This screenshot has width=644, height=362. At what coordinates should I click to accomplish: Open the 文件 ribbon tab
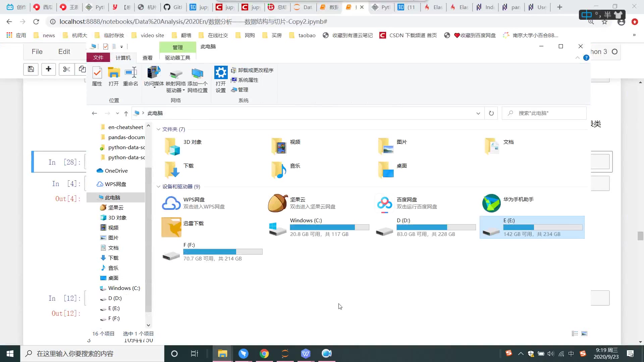coord(98,58)
